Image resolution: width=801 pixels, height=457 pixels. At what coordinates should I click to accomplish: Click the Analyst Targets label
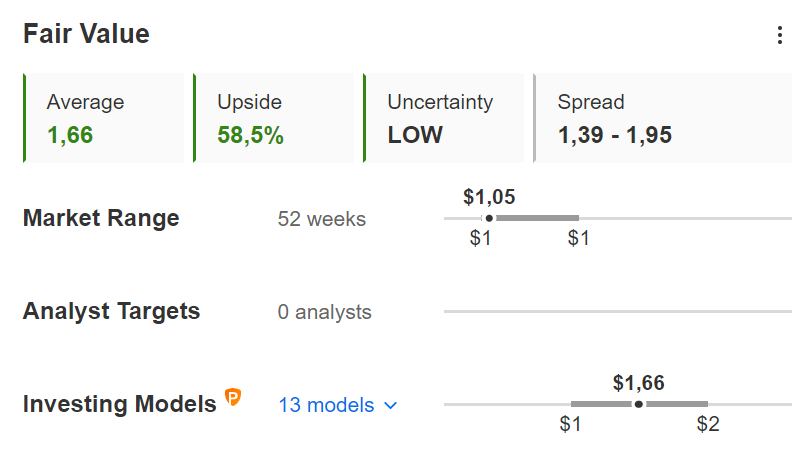point(111,311)
